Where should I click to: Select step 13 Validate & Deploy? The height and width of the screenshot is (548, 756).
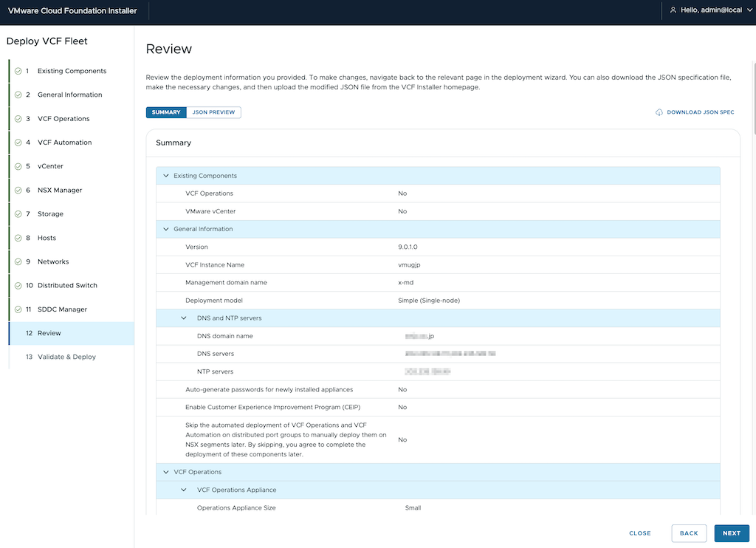pyautogui.click(x=72, y=357)
